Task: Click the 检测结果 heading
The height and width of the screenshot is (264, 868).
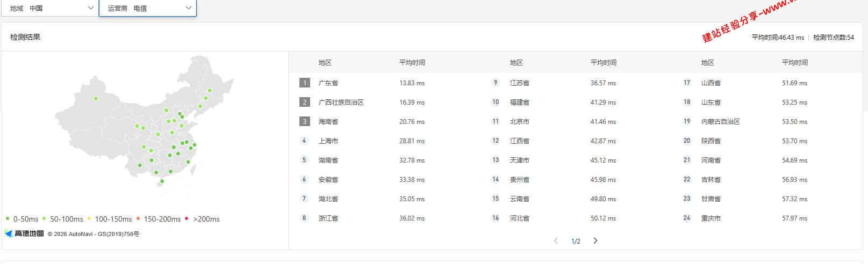Action: 25,37
